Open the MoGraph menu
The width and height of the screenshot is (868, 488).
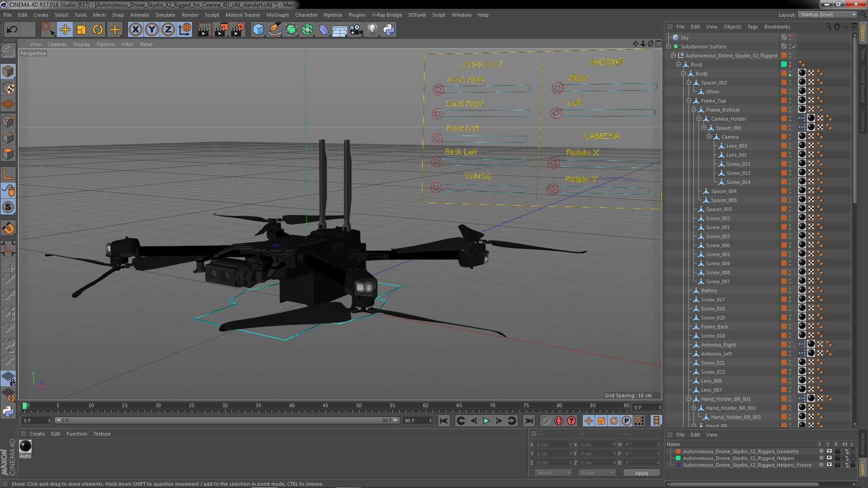[x=277, y=15]
